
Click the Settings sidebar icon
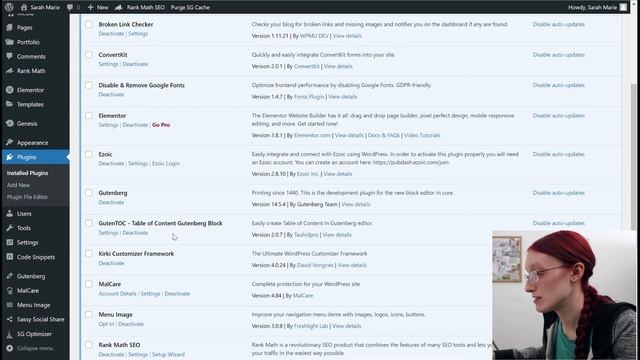click(x=9, y=242)
